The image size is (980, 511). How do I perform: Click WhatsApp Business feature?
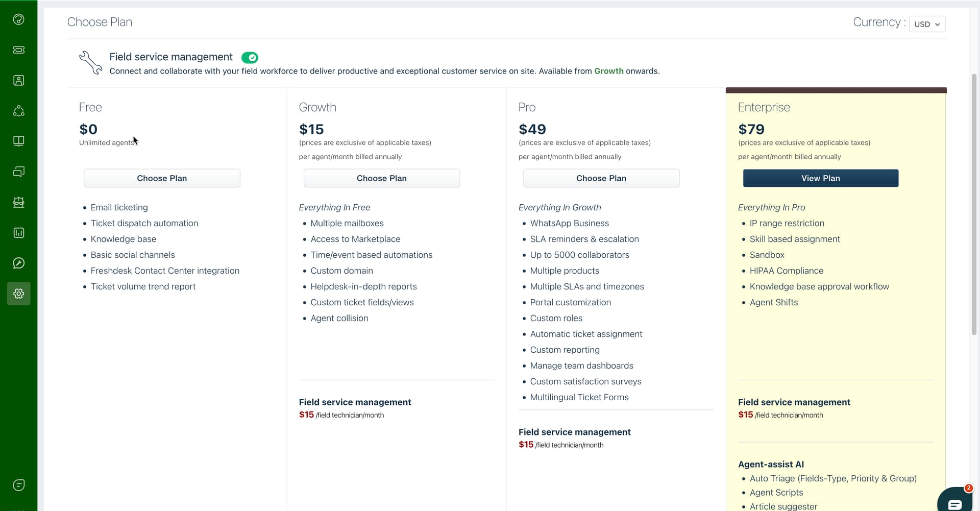pyautogui.click(x=569, y=223)
